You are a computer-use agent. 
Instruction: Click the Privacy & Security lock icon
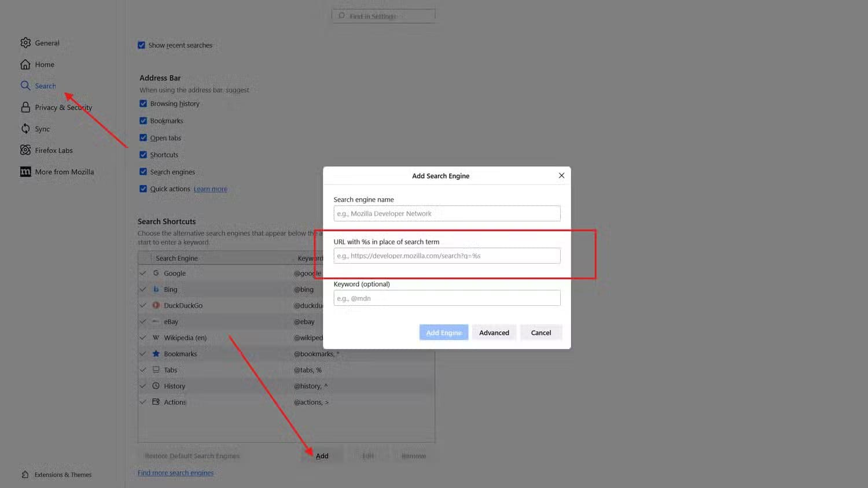[x=25, y=107]
